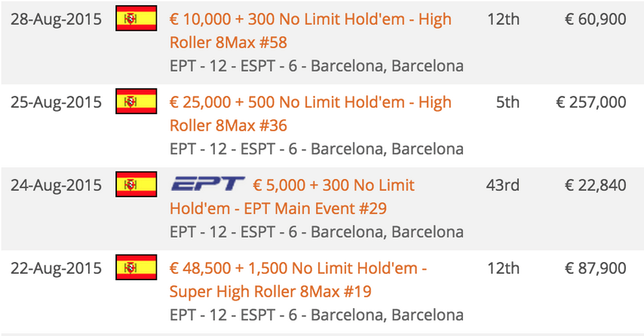Image resolution: width=644 pixels, height=336 pixels.
Task: Click the € 22,840 prize amount
Action: pos(596,186)
